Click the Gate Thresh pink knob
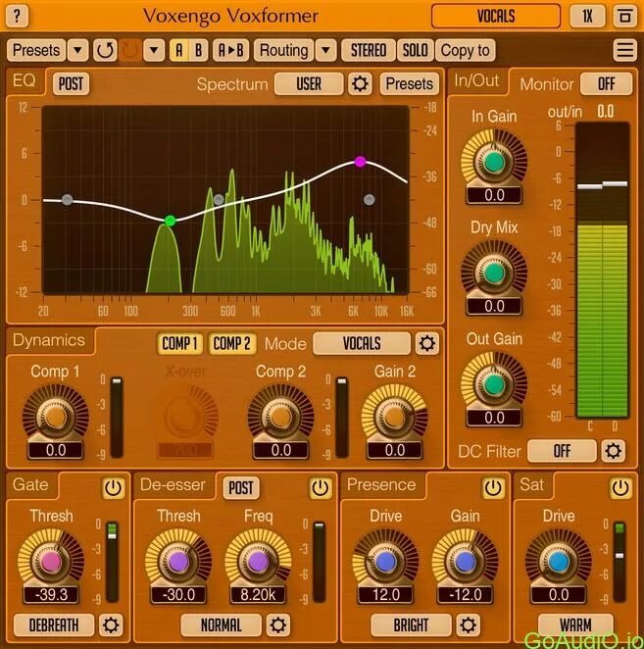 point(51,561)
